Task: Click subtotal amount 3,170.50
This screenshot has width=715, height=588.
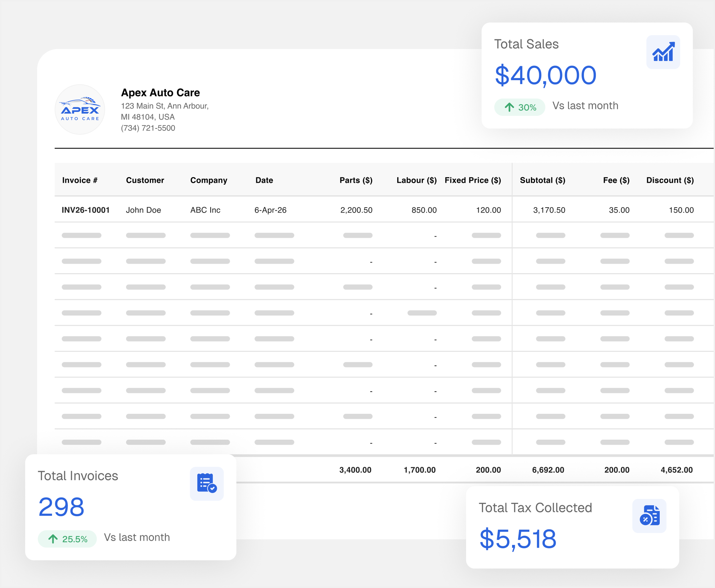Action: coord(549,210)
